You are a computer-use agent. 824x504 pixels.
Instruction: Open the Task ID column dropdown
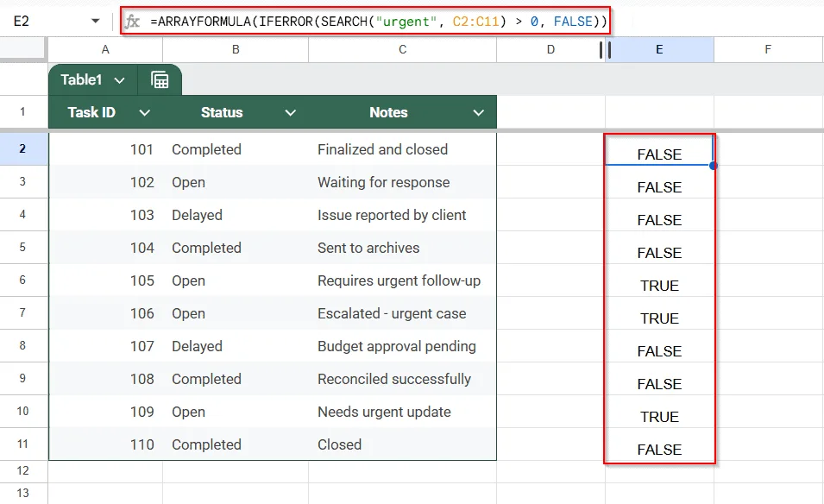click(144, 112)
